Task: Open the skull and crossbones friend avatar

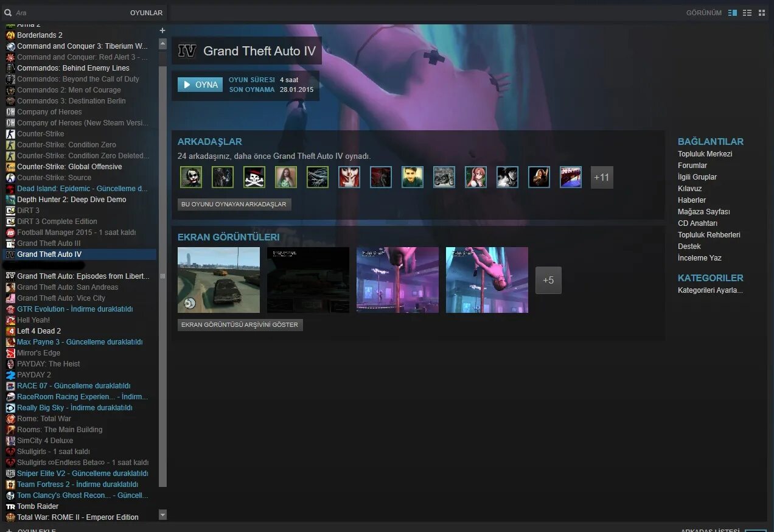Action: pyautogui.click(x=254, y=177)
